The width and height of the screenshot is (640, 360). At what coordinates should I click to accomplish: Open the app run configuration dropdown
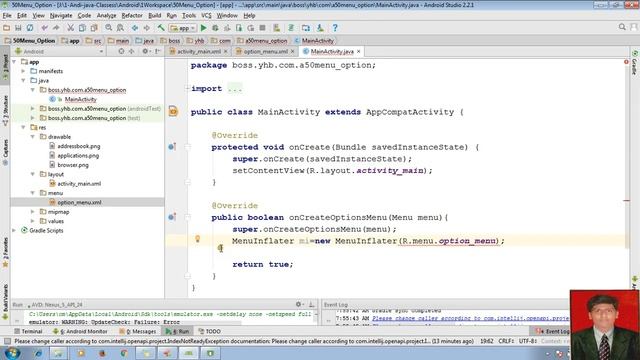183,28
